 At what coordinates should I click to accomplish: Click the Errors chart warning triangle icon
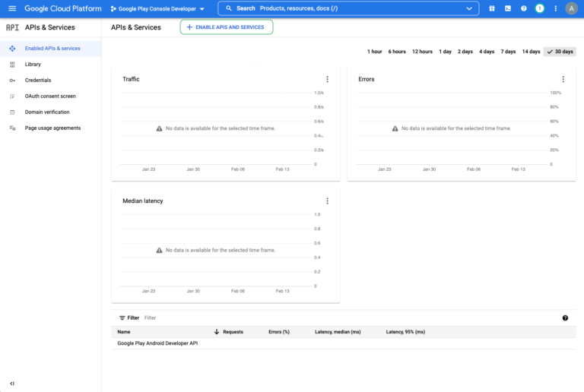[x=395, y=128]
